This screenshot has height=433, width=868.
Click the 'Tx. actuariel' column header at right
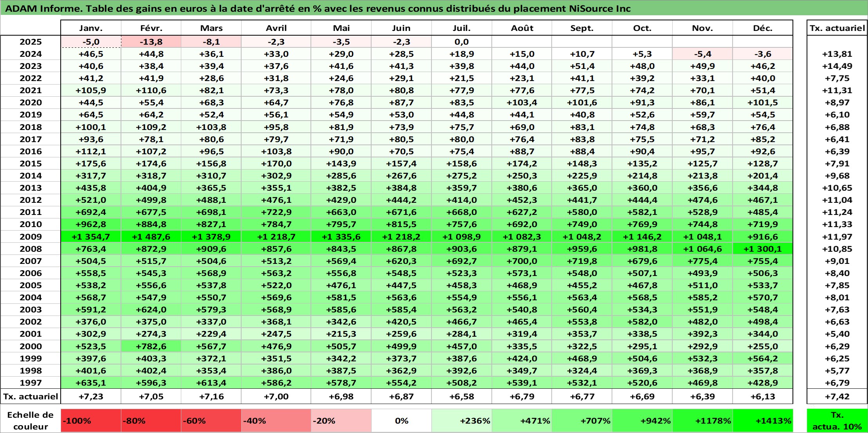coord(837,28)
